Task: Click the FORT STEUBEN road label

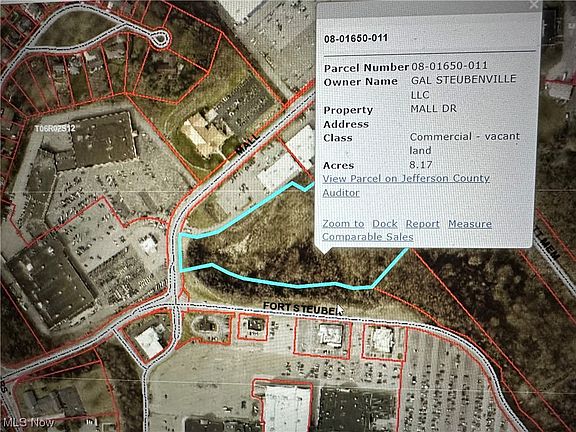Action: (x=302, y=309)
